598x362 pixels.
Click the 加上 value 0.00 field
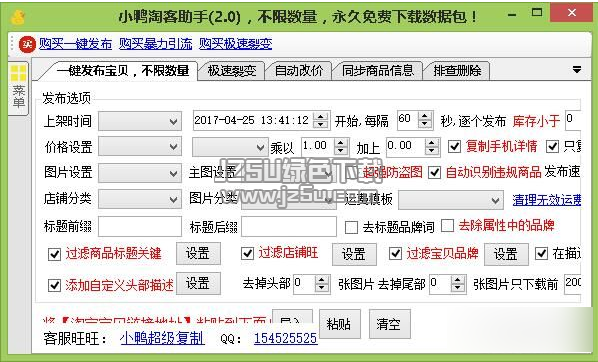(405, 147)
